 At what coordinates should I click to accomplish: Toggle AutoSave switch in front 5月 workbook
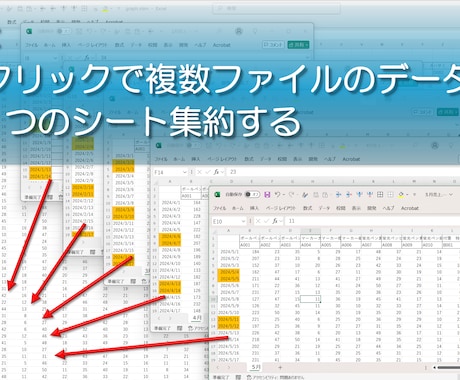[x=252, y=194]
